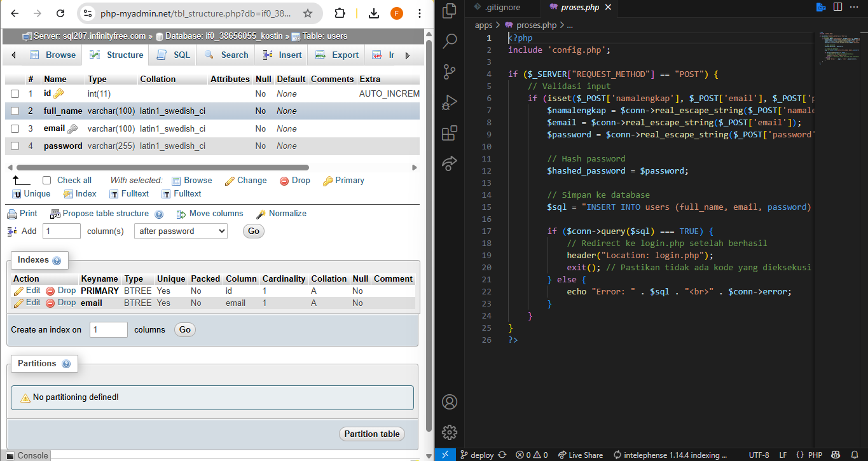
Task: Tick the checkbox for the password column
Action: coord(15,146)
